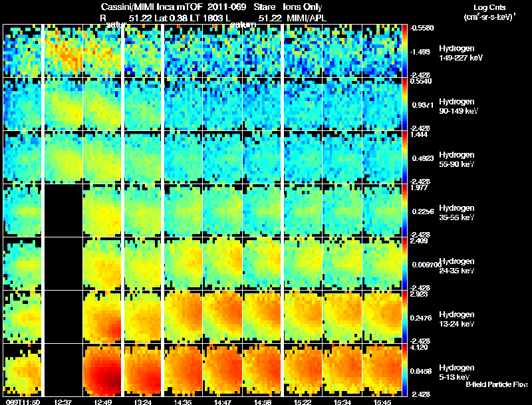
Task: Click the 13:24 time label
Action: [x=142, y=402]
